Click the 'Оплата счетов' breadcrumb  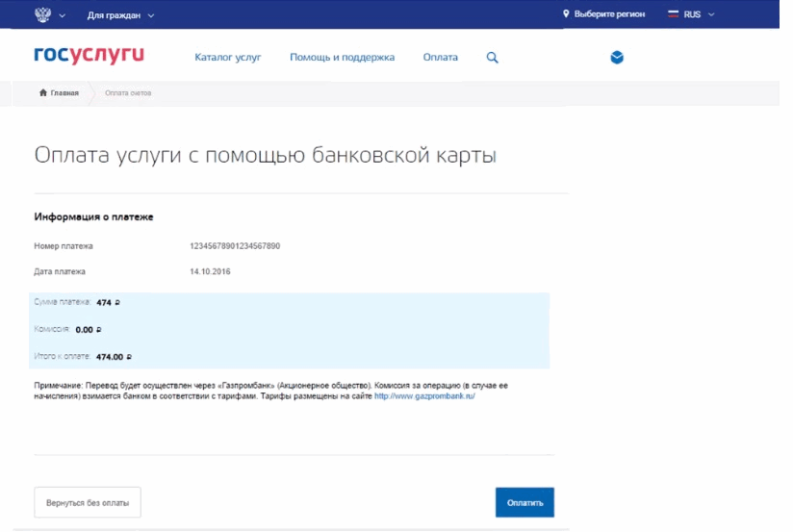click(x=128, y=92)
